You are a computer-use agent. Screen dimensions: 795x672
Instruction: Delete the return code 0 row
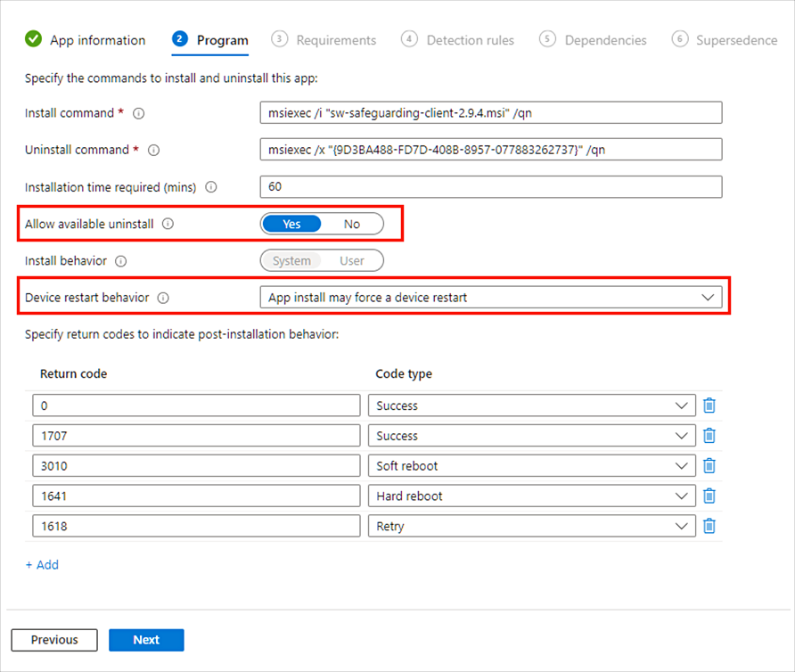709,406
